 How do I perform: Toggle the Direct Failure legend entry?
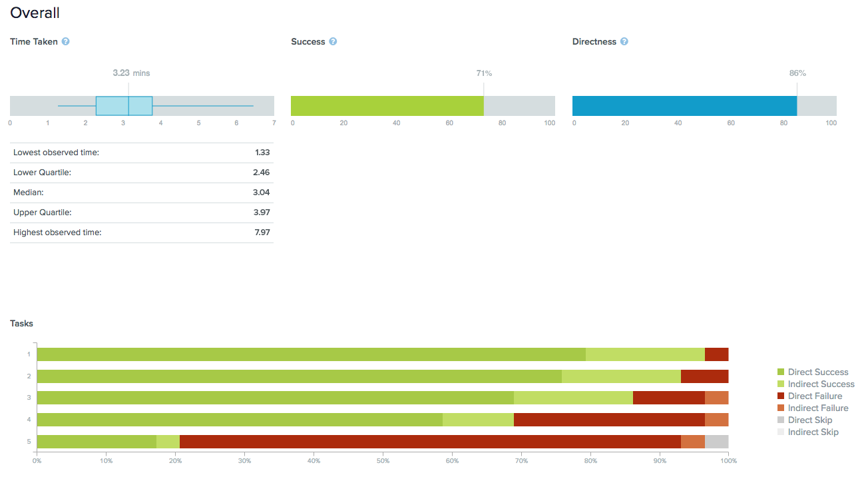[x=814, y=396]
